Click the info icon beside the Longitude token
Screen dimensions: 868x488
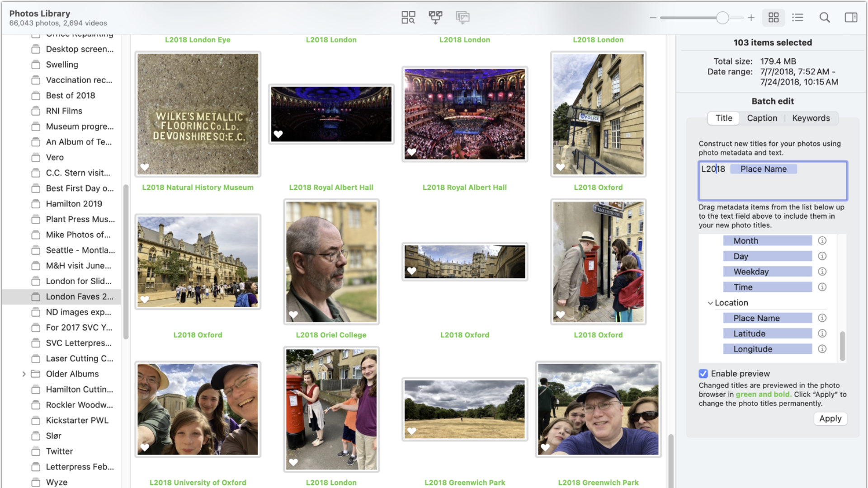(822, 349)
